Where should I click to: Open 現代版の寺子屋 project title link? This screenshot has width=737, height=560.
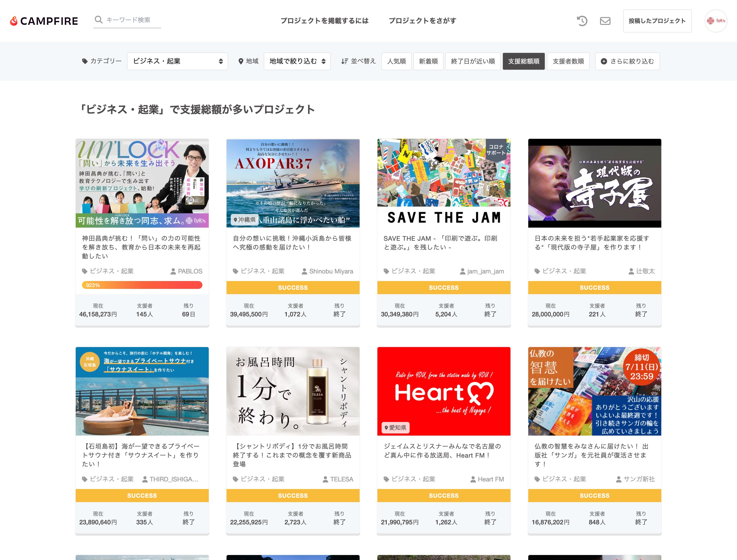tap(592, 243)
